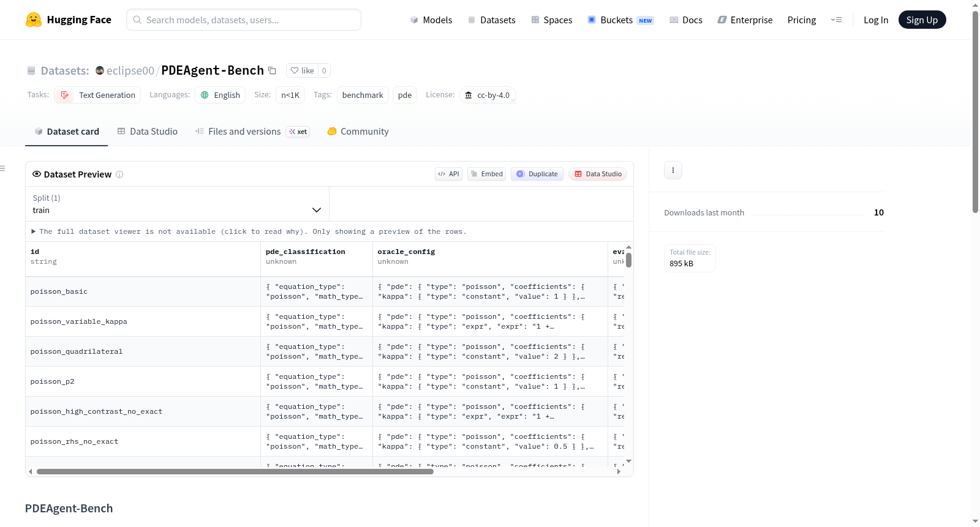Click pde_classification cell of poisson_p2 row
The width and height of the screenshot is (980, 527).
317,381
